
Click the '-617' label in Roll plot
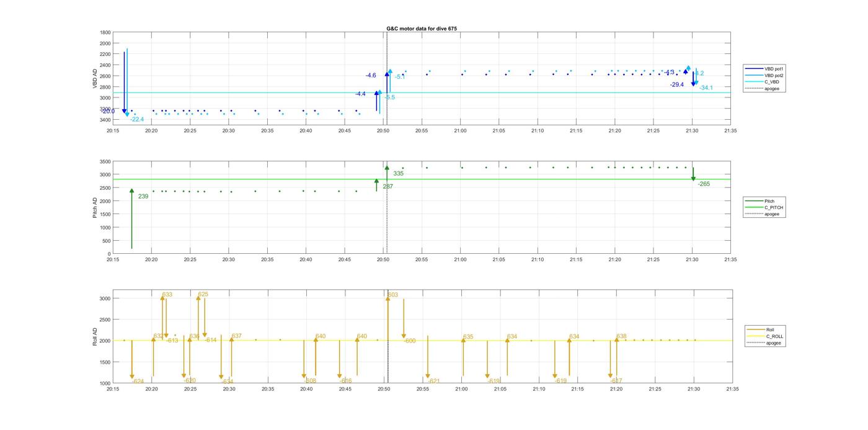click(616, 381)
